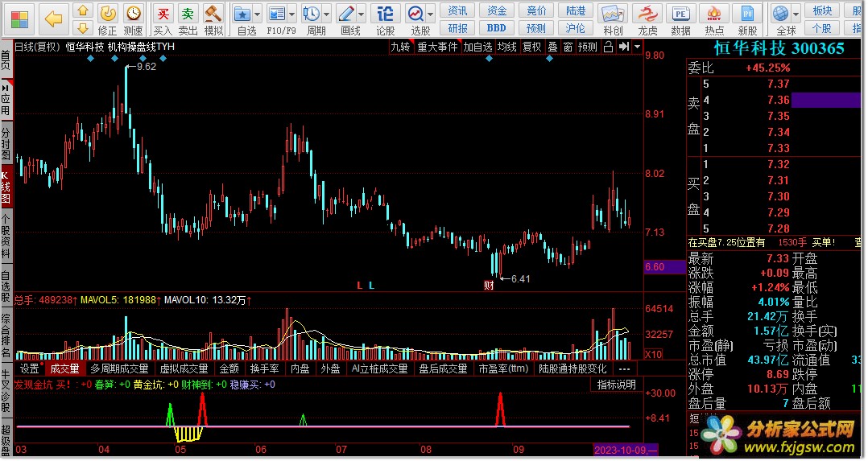Open the chart header dropdown triangle
Image resolution: width=868 pixels, height=461 pixels.
click(x=637, y=47)
